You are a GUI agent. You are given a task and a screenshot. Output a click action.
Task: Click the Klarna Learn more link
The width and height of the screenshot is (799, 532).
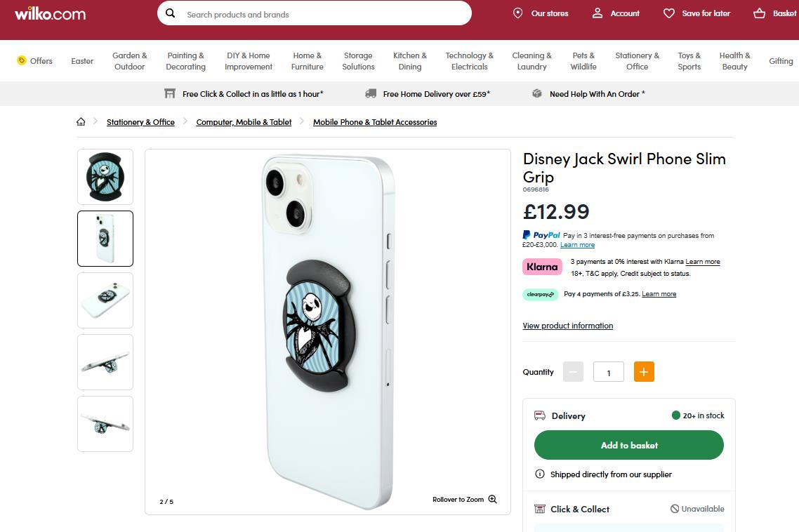703,262
